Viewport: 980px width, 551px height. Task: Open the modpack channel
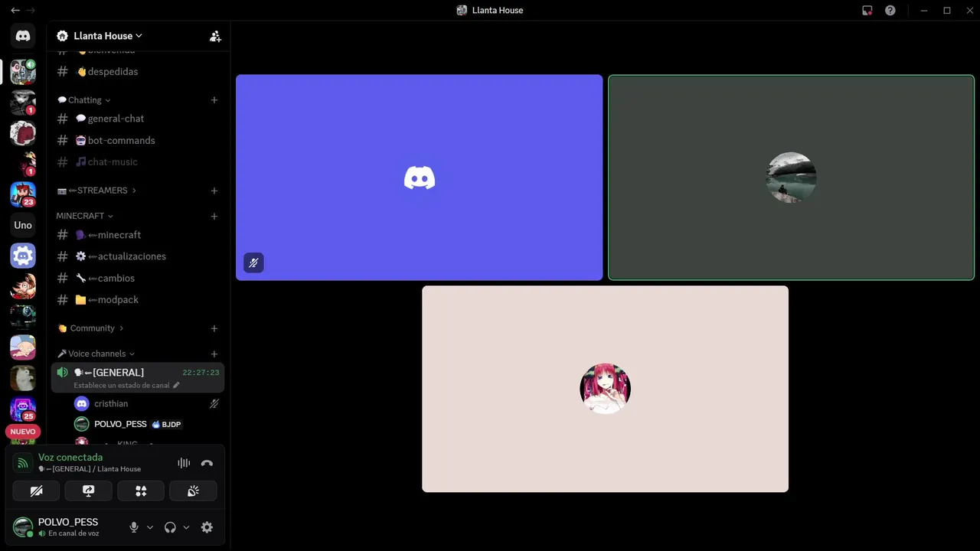138,299
